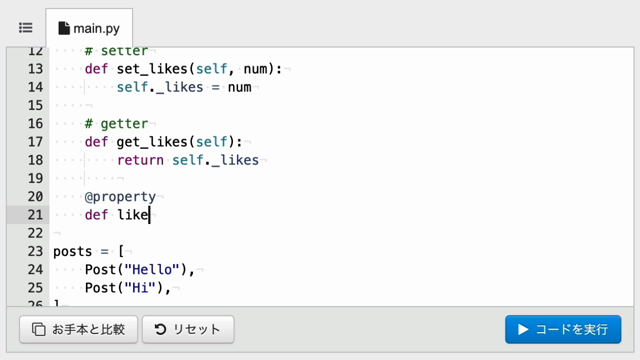Click 'num' parameter in set_likes definition
The width and height of the screenshot is (640, 360).
coord(256,69)
